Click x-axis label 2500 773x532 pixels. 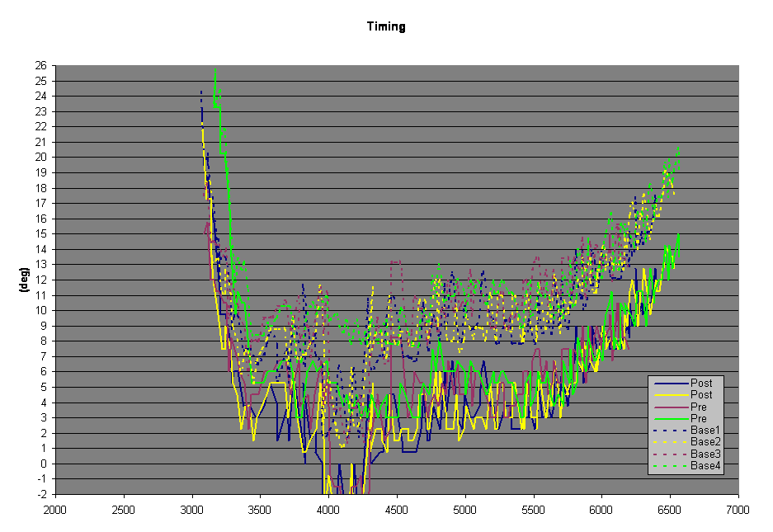(123, 511)
